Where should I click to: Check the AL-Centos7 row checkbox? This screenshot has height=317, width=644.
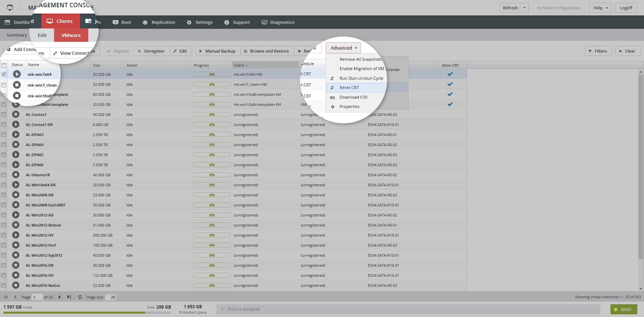(3, 114)
